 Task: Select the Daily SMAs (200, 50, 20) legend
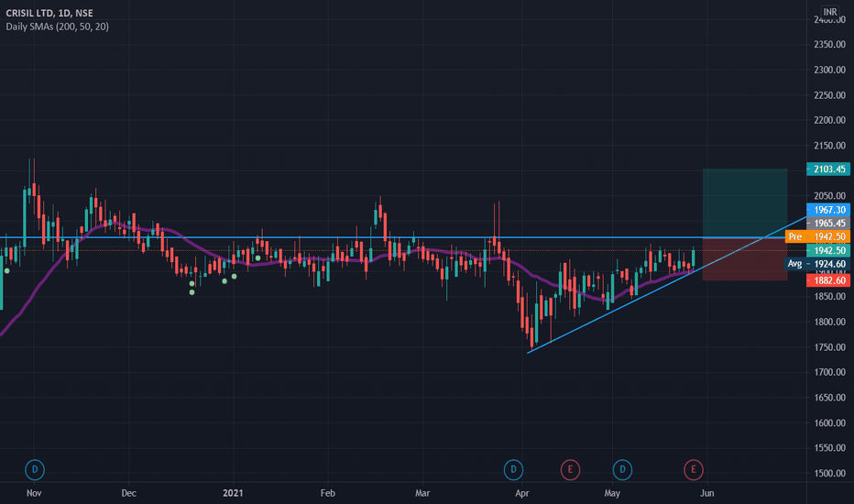click(57, 27)
